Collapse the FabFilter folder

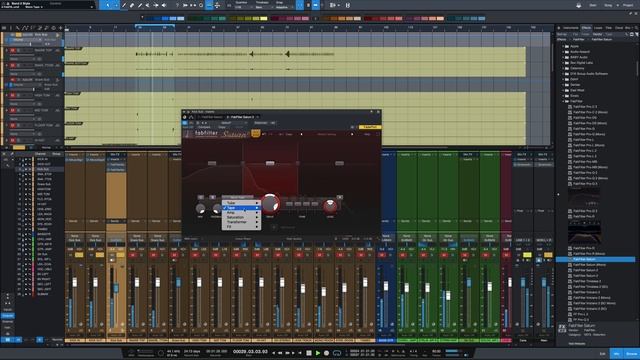[564, 101]
